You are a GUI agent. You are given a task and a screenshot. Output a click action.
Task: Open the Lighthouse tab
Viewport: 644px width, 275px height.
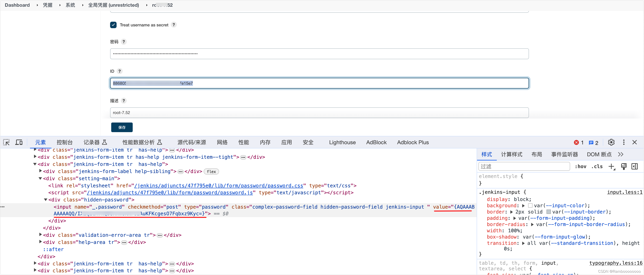[x=342, y=142]
